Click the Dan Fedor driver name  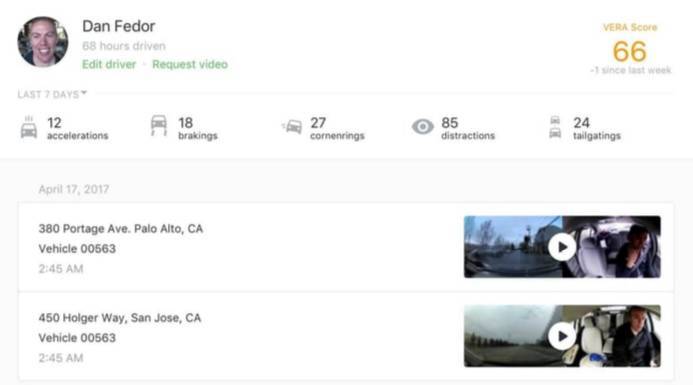point(118,26)
